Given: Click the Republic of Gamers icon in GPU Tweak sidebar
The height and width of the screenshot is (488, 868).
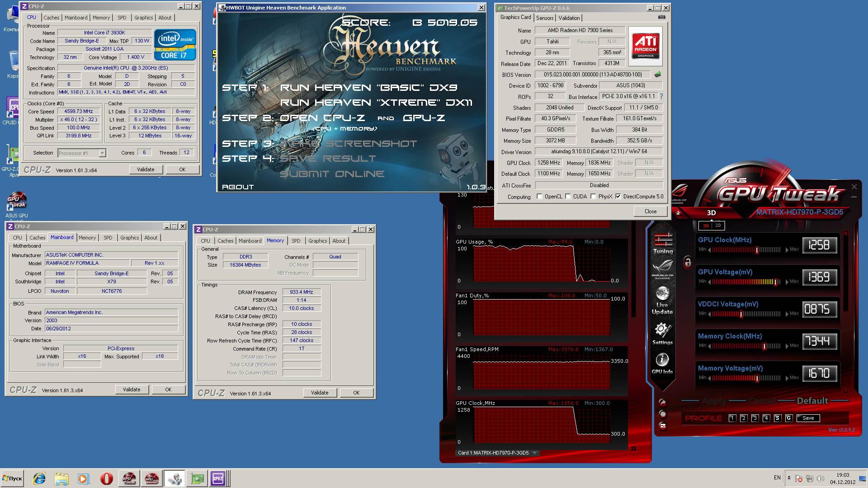Looking at the screenshot, I should coord(663,269).
